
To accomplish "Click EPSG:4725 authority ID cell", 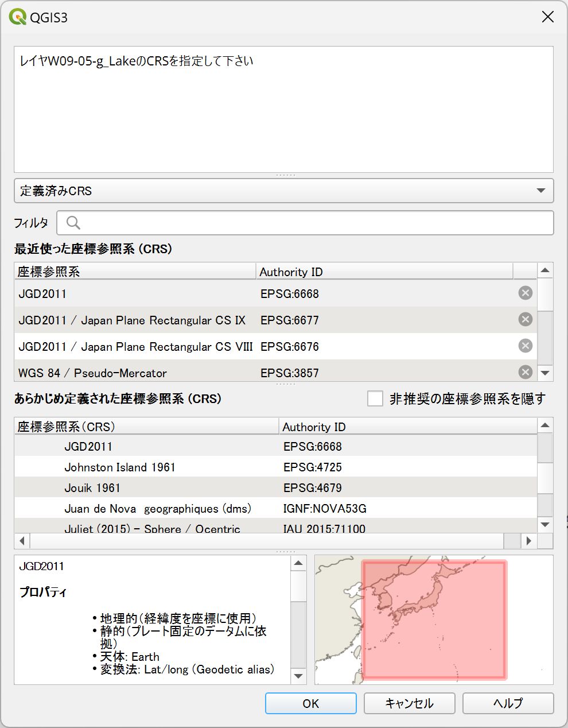I will coord(313,467).
